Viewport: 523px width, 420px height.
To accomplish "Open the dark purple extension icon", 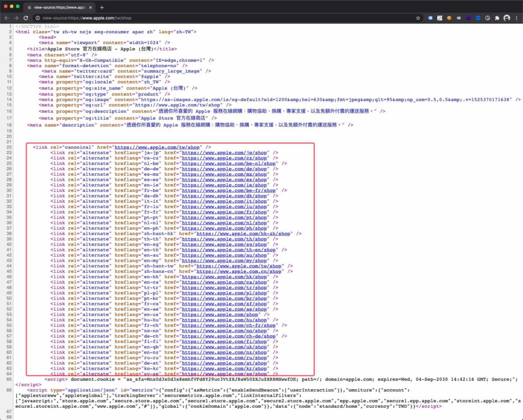I will pyautogui.click(x=469, y=18).
